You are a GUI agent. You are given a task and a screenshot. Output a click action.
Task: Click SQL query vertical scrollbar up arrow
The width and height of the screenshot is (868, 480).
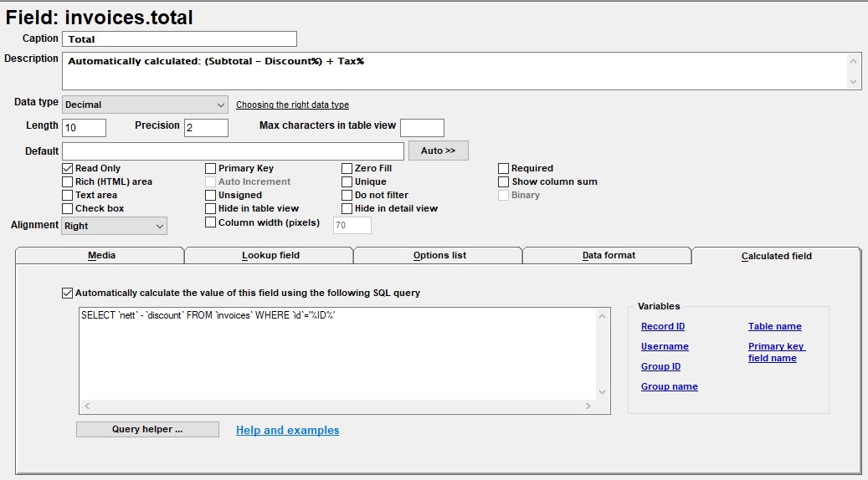[603, 316]
